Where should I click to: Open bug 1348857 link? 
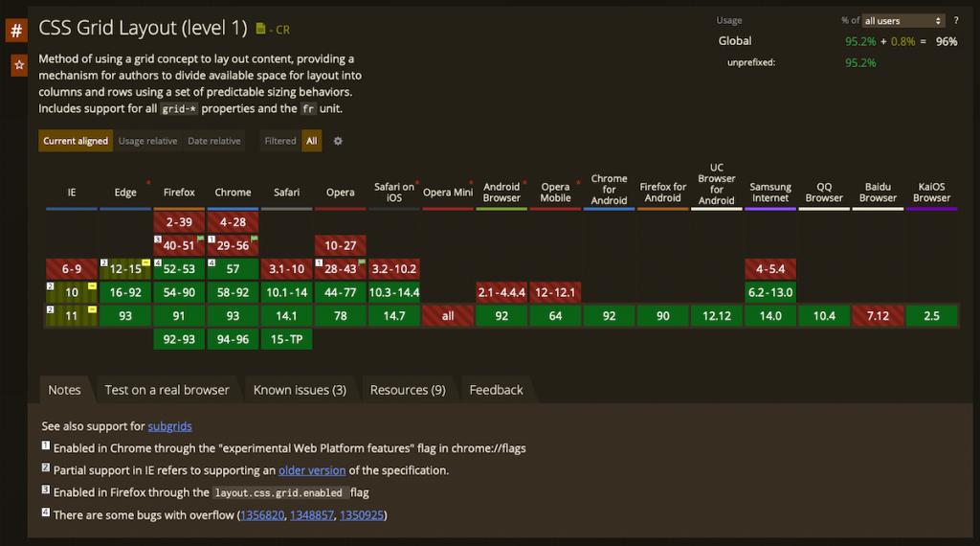[x=312, y=515]
